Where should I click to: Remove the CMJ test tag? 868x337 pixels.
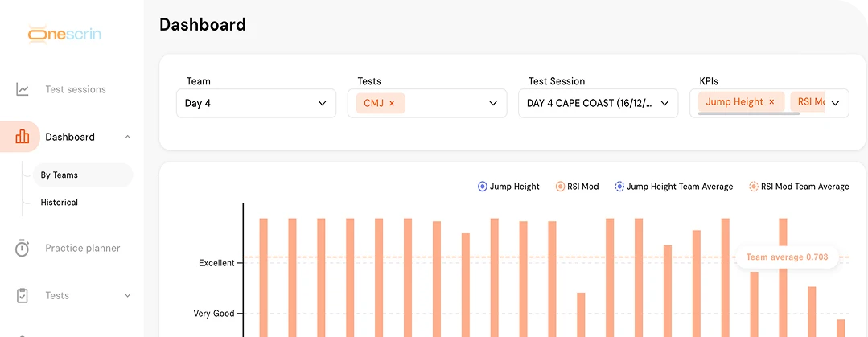[392, 103]
